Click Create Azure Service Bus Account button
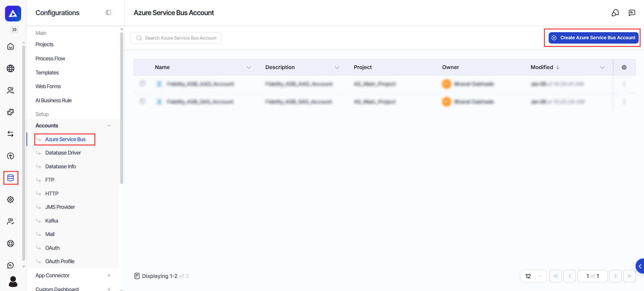 593,38
